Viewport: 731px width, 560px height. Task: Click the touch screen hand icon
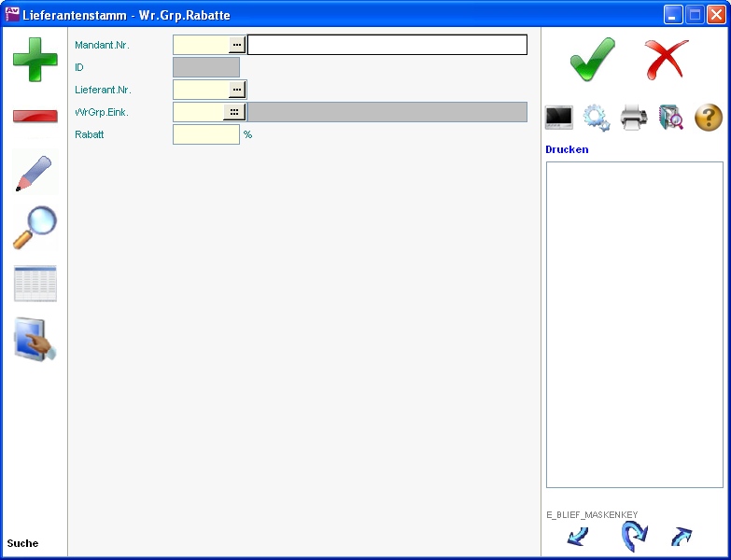tap(35, 339)
